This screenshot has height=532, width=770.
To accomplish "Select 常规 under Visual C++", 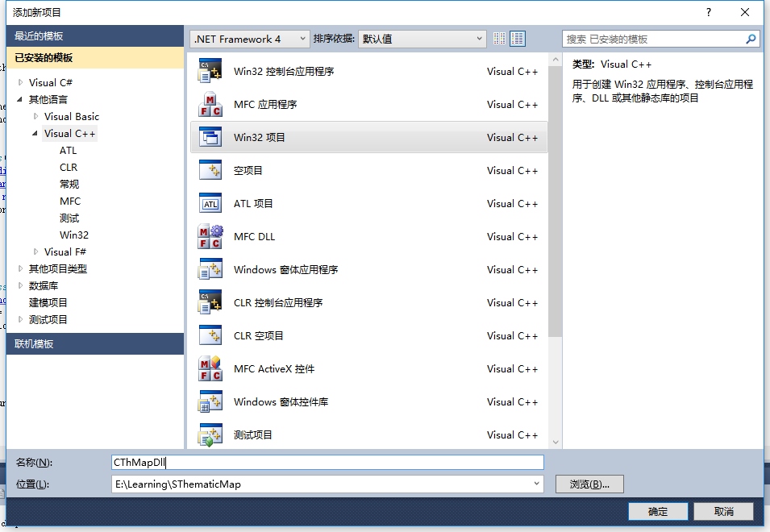I will (x=69, y=184).
